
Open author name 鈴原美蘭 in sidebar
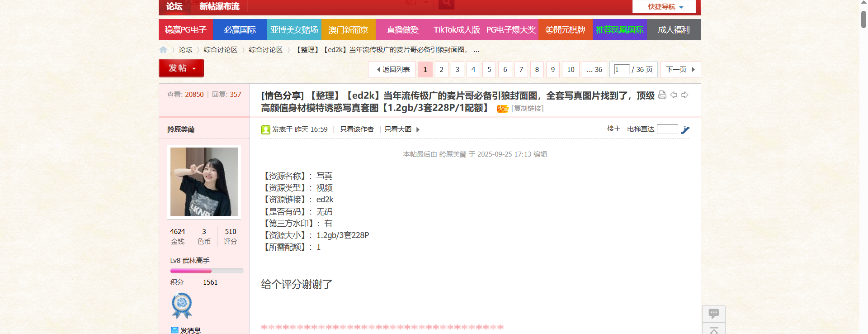click(x=181, y=129)
